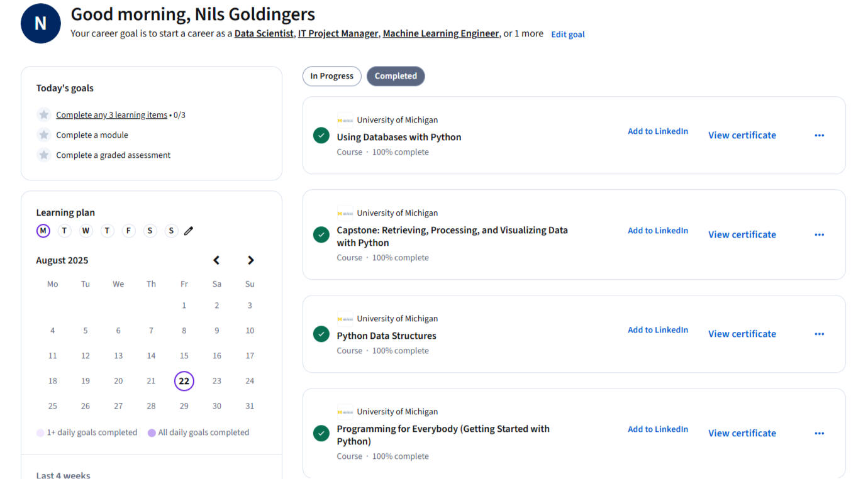Select August 22 on the calendar
Image resolution: width=868 pixels, height=479 pixels.
(184, 381)
